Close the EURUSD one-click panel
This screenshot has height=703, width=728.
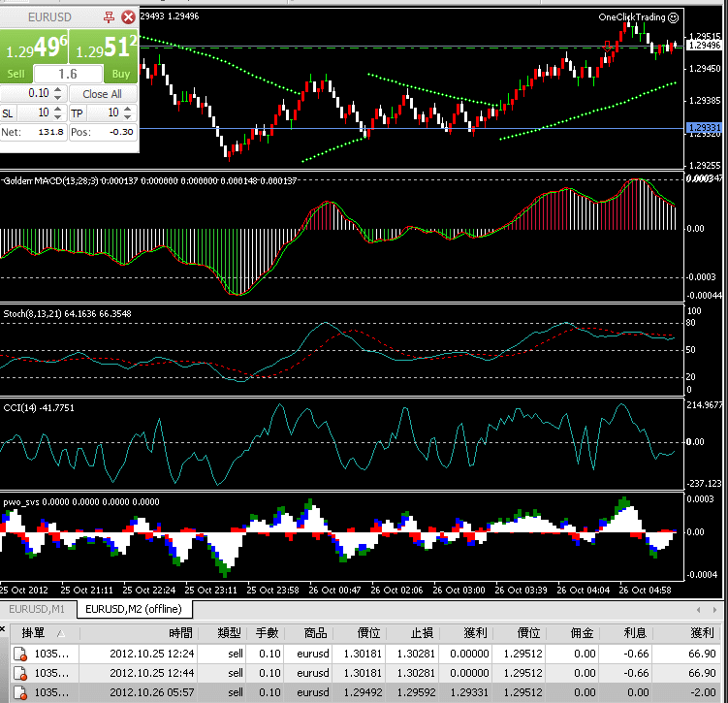pyautogui.click(x=128, y=17)
